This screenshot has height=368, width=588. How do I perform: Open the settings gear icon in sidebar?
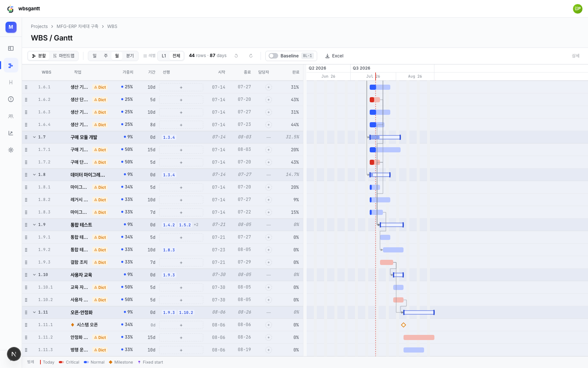[x=11, y=150]
